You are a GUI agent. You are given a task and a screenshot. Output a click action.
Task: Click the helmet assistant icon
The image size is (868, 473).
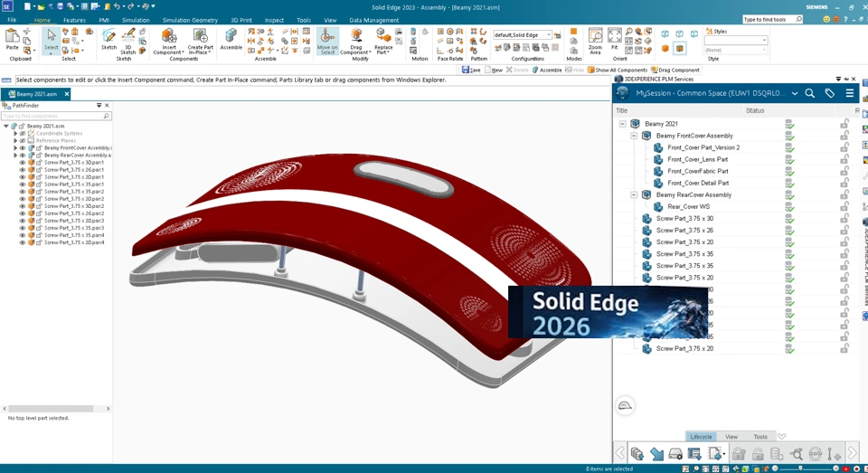625,405
